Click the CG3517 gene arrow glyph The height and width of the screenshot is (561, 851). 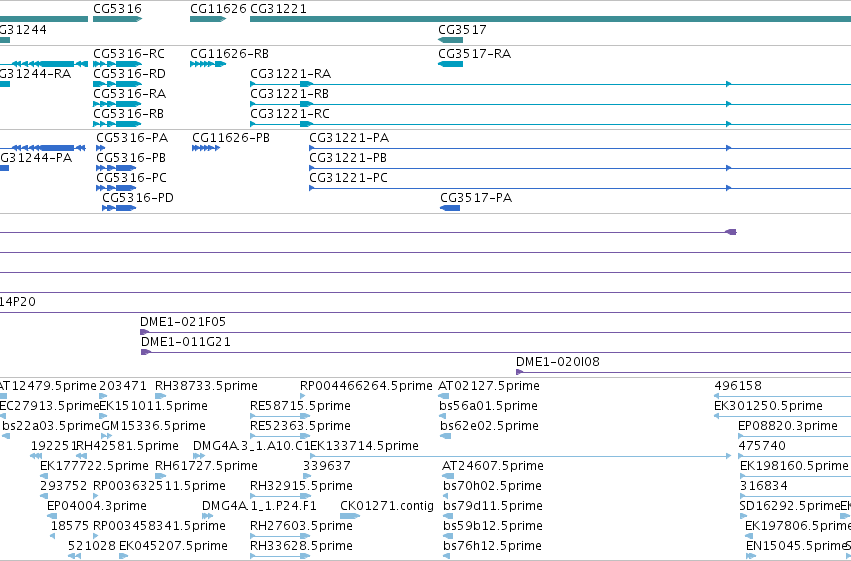pos(450,40)
